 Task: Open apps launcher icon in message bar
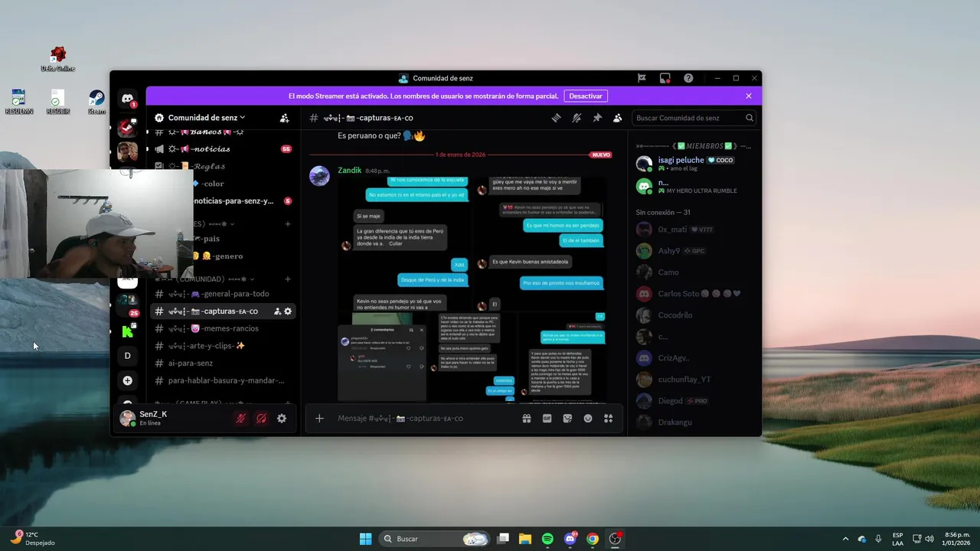click(609, 419)
